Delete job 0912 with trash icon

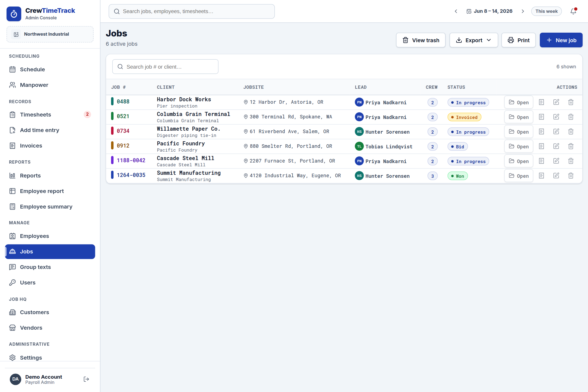(x=571, y=146)
